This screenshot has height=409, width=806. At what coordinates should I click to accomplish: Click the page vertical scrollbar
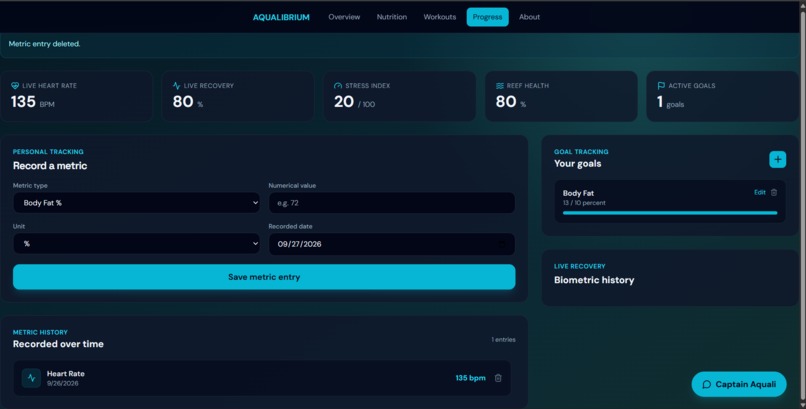point(802,204)
